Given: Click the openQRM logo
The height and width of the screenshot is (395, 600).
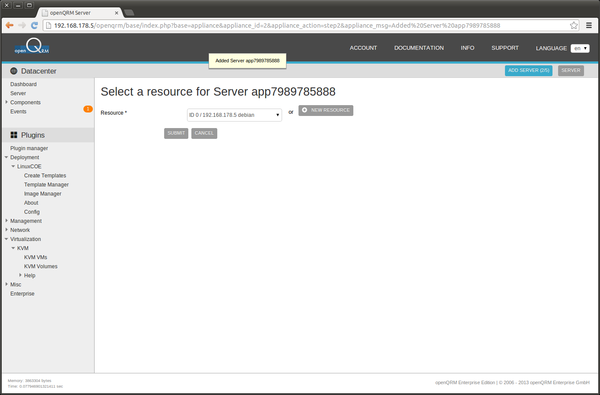Looking at the screenshot, I should click(32, 46).
